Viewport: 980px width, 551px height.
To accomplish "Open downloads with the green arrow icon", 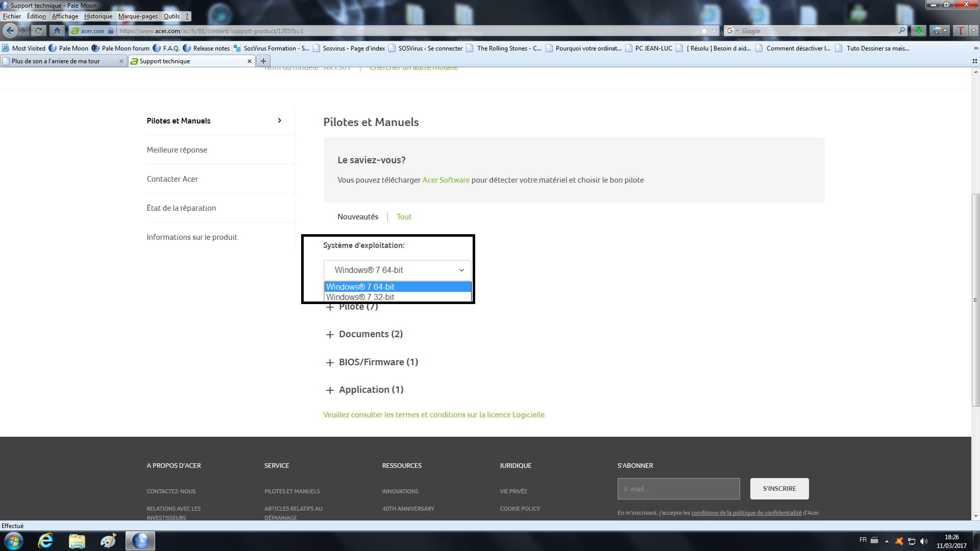I will point(918,31).
